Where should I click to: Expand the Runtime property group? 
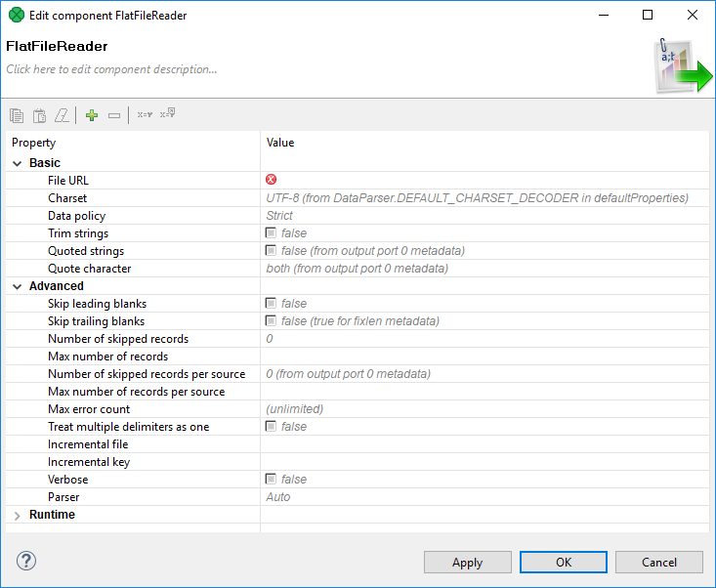click(x=18, y=515)
